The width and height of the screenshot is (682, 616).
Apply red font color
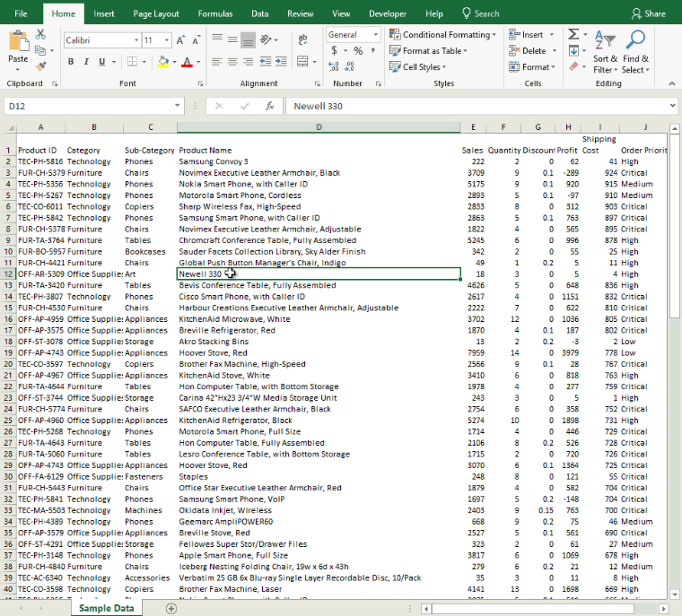[187, 62]
